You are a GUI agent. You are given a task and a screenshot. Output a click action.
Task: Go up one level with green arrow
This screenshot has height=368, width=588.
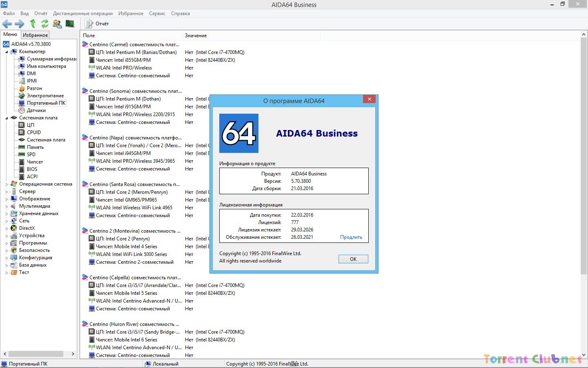coord(33,24)
